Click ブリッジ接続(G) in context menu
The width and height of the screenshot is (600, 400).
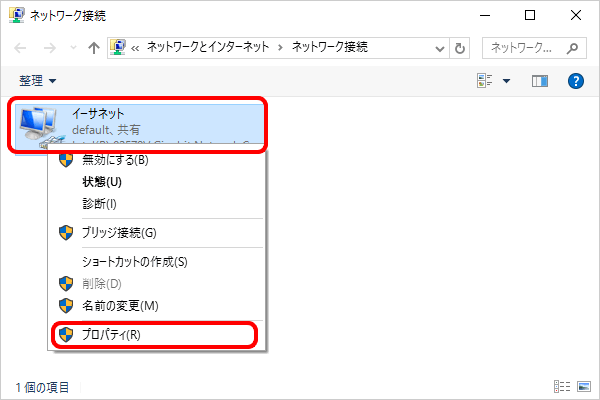tap(119, 232)
